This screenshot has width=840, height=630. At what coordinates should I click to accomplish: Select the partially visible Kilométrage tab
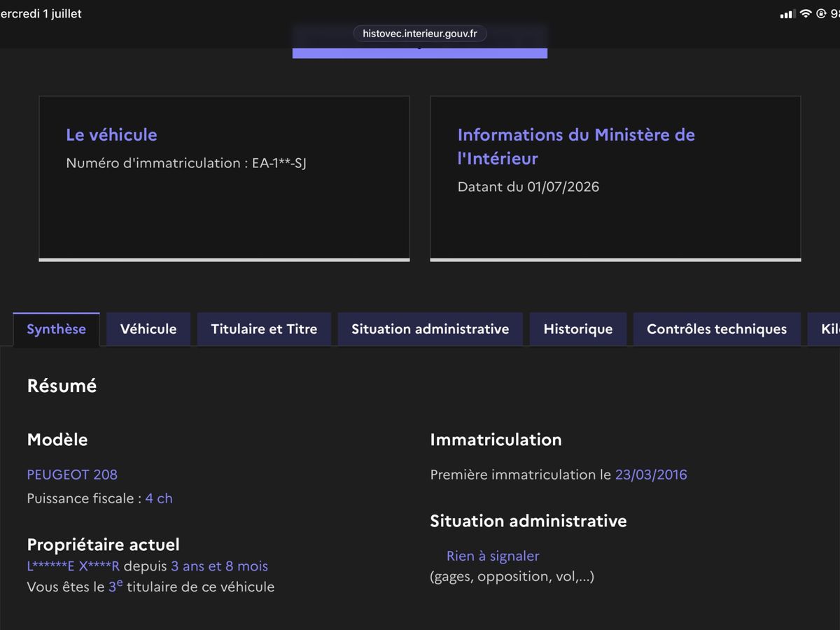click(x=824, y=329)
